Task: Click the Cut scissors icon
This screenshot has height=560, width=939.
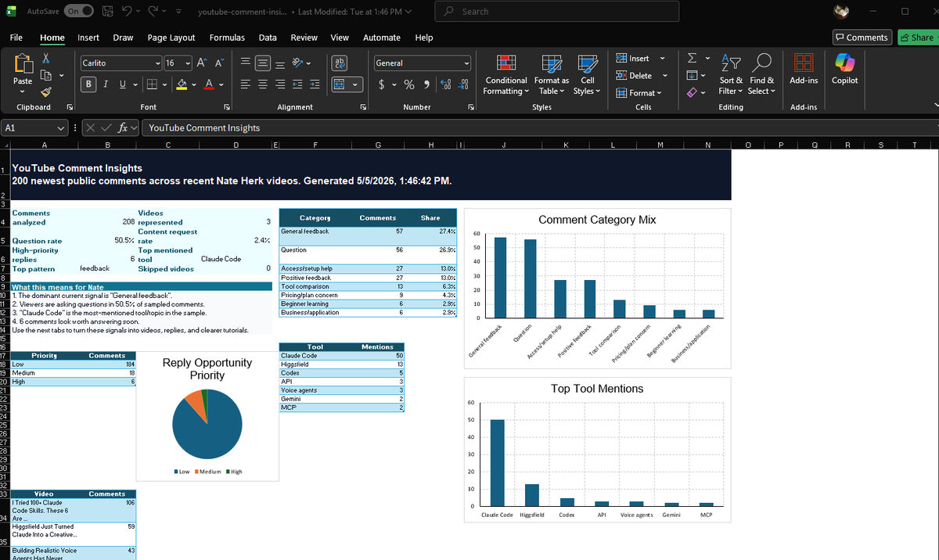Action: pyautogui.click(x=46, y=58)
